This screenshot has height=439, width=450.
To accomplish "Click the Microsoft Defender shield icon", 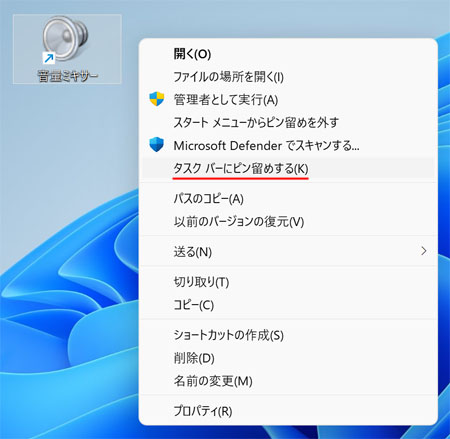I will 156,145.
